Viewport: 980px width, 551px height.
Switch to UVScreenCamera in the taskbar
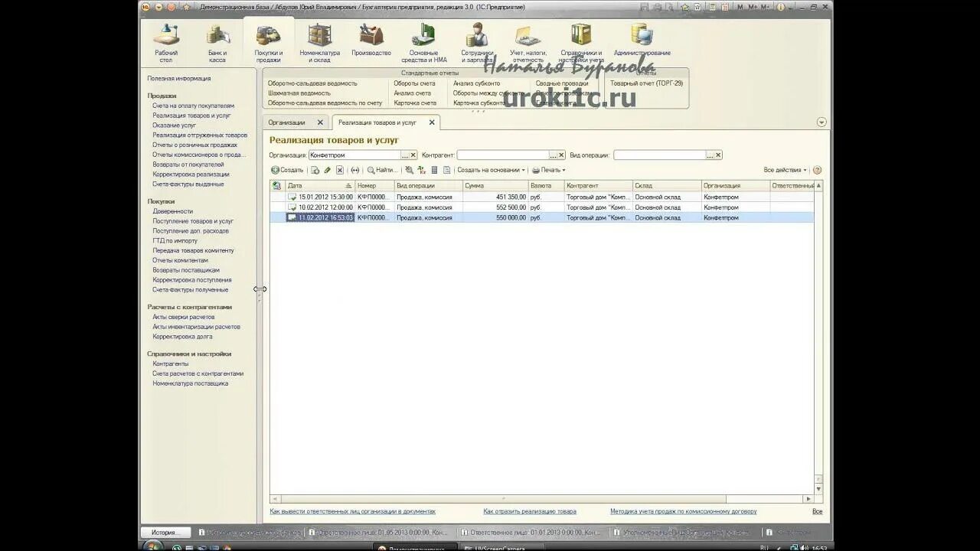point(503,548)
